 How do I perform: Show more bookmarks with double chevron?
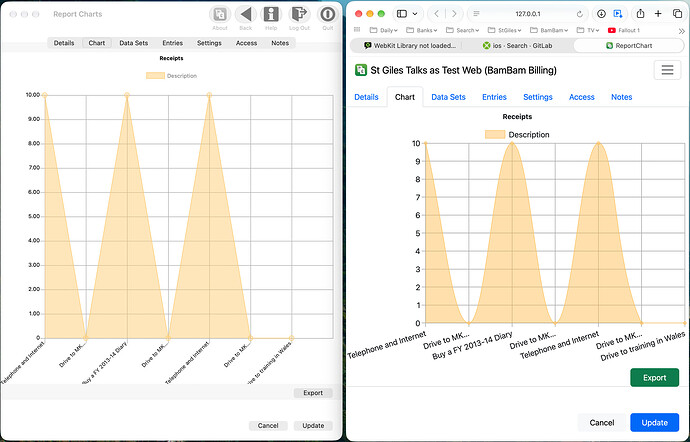[x=681, y=31]
